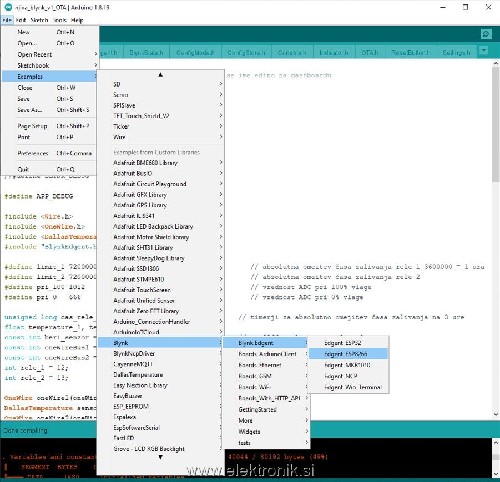Switch to the ConfigStore.h tab

click(246, 53)
